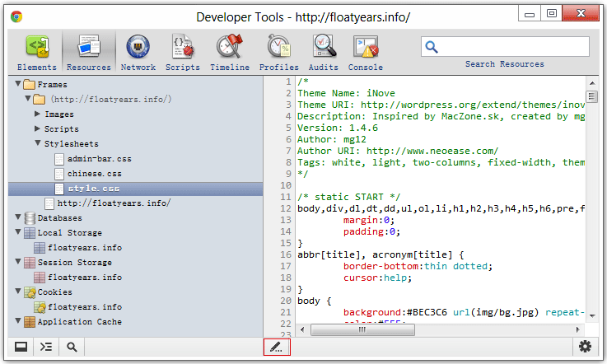Collapse the Cookies node
This screenshot has height=364, width=607.
pos(18,291)
